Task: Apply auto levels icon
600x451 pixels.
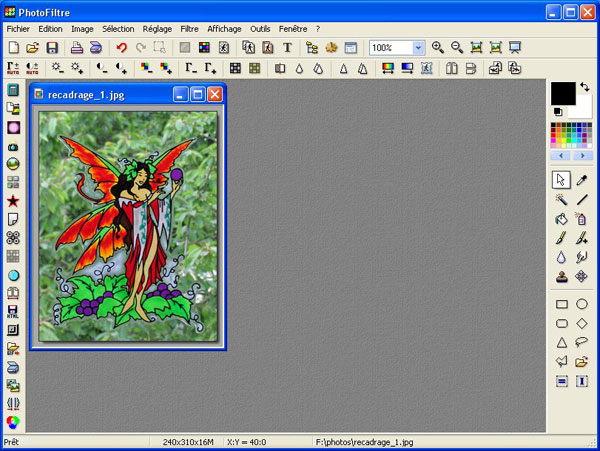Action: click(13, 68)
